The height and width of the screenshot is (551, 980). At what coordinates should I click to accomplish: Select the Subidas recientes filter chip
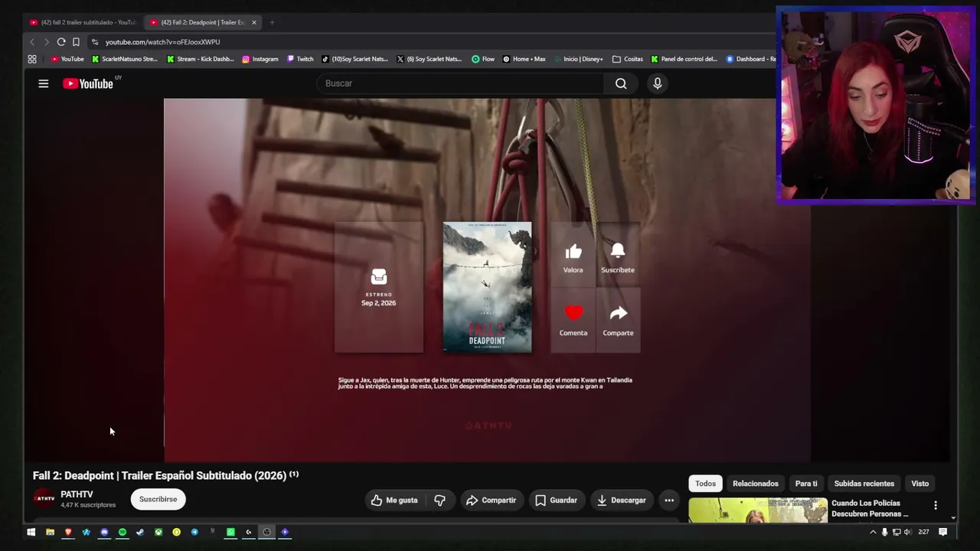point(864,484)
